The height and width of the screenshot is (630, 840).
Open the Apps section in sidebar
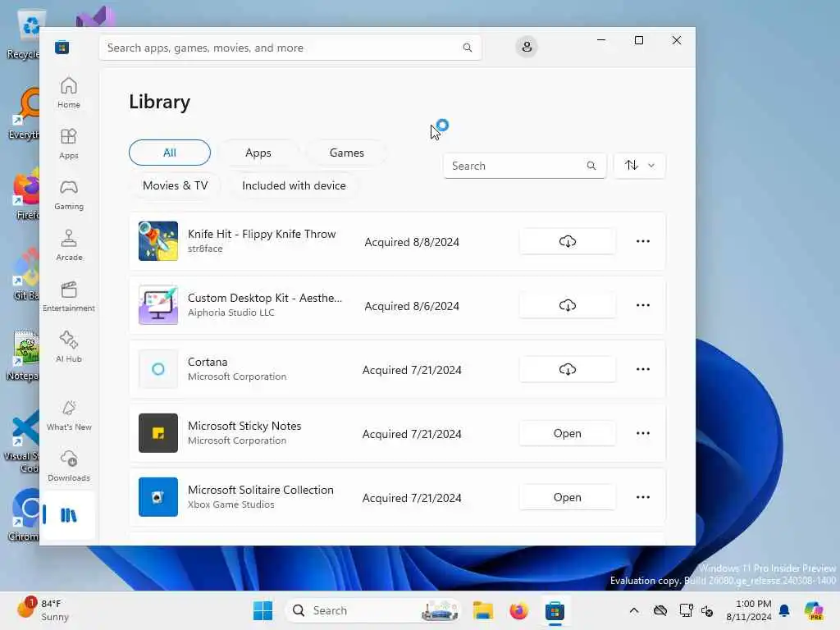pos(69,144)
